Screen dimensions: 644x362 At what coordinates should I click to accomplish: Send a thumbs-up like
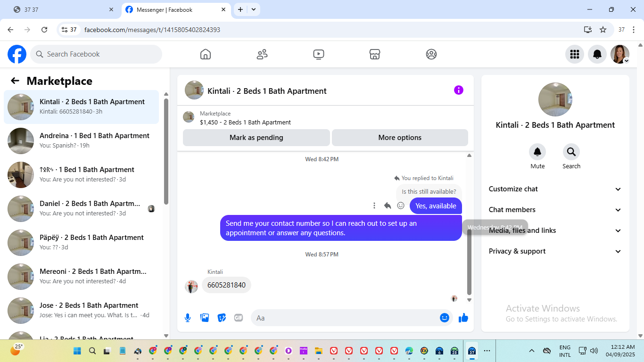point(463,318)
